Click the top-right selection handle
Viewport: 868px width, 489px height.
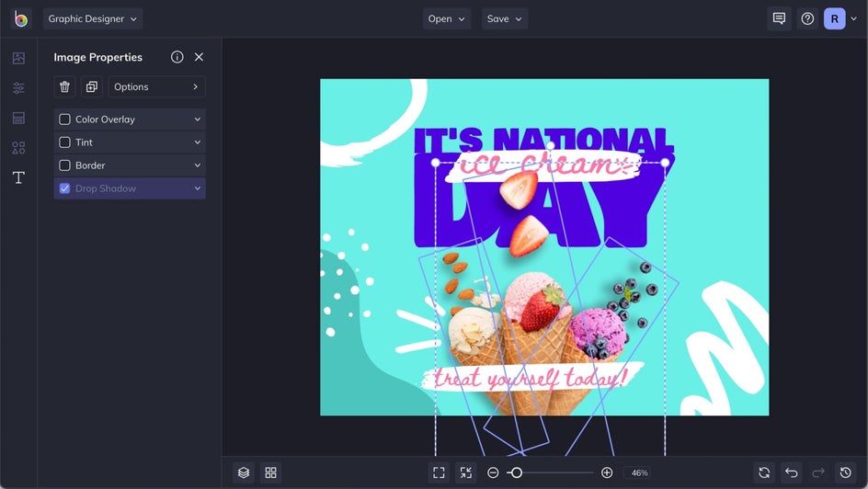point(665,163)
